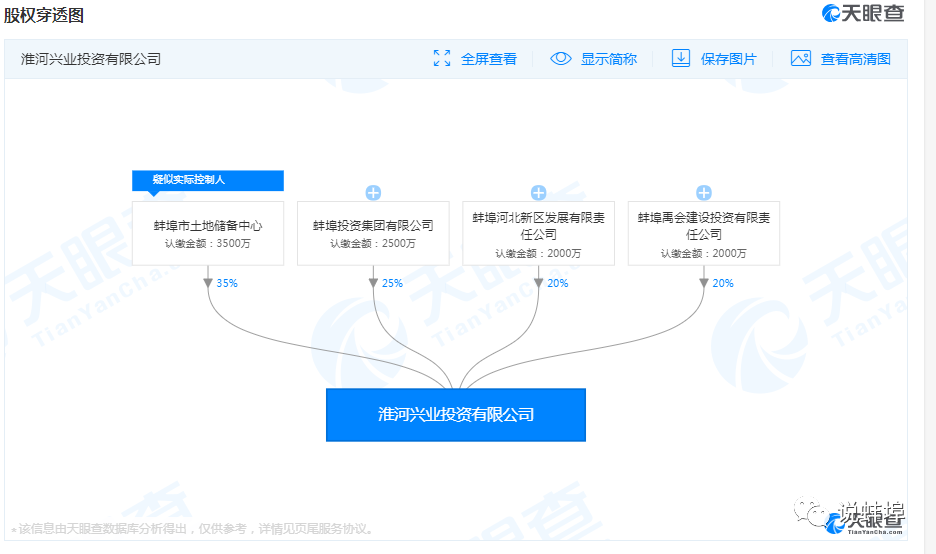Click the Tianyancha logo at top right
The width and height of the screenshot is (936, 554).
point(863,14)
